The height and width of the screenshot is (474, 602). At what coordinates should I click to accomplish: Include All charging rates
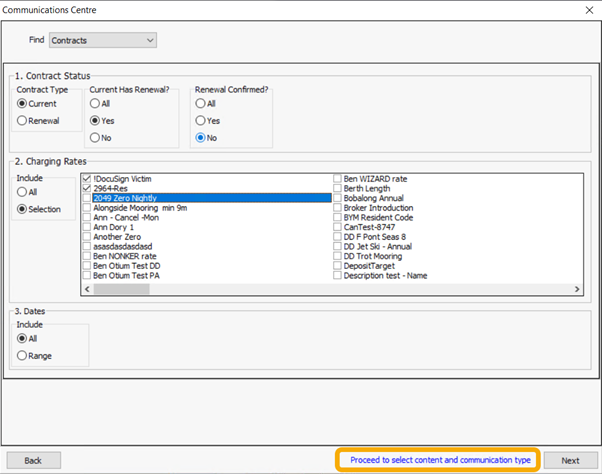tap(22, 192)
